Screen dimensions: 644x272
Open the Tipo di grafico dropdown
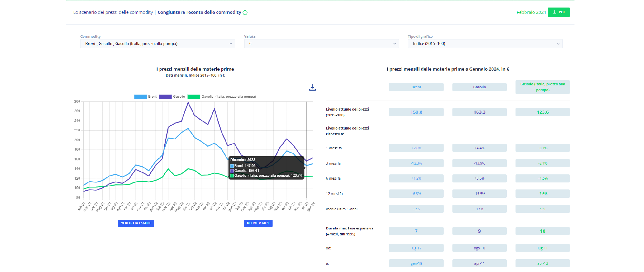485,44
